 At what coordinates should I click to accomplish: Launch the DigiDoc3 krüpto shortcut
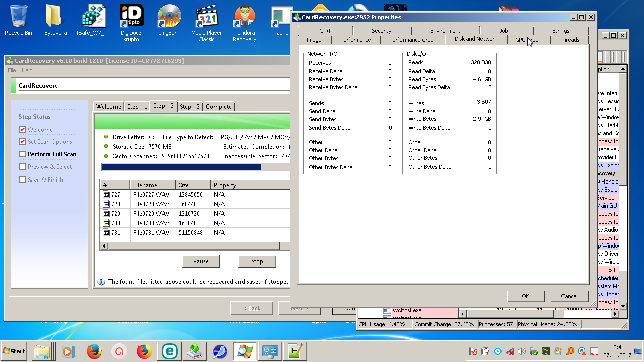point(131,23)
